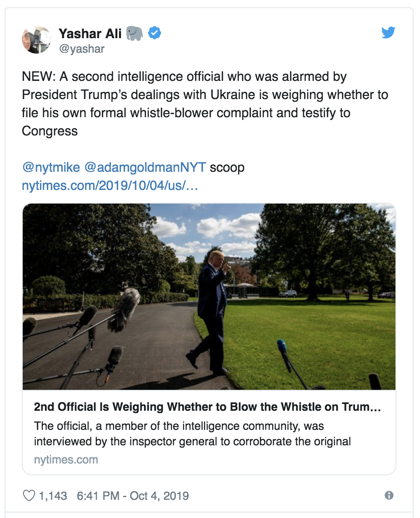420x518 pixels.
Task: Open the tweet info circle icon
Action: (x=389, y=495)
